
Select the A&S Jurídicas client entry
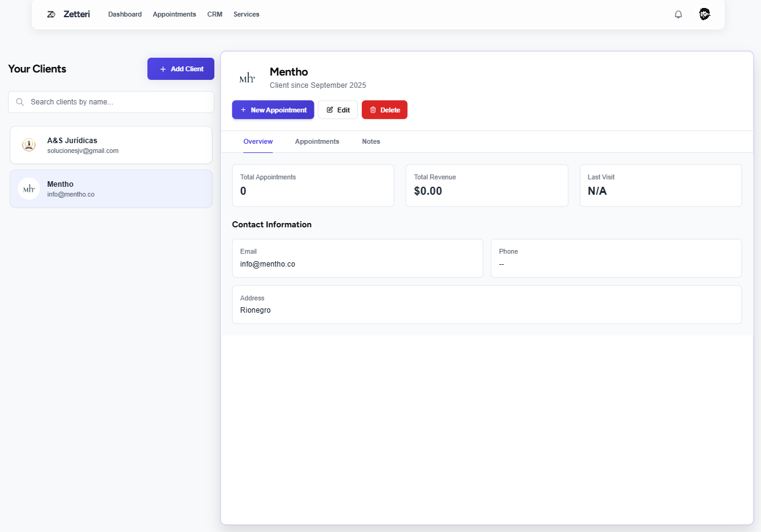pyautogui.click(x=111, y=145)
